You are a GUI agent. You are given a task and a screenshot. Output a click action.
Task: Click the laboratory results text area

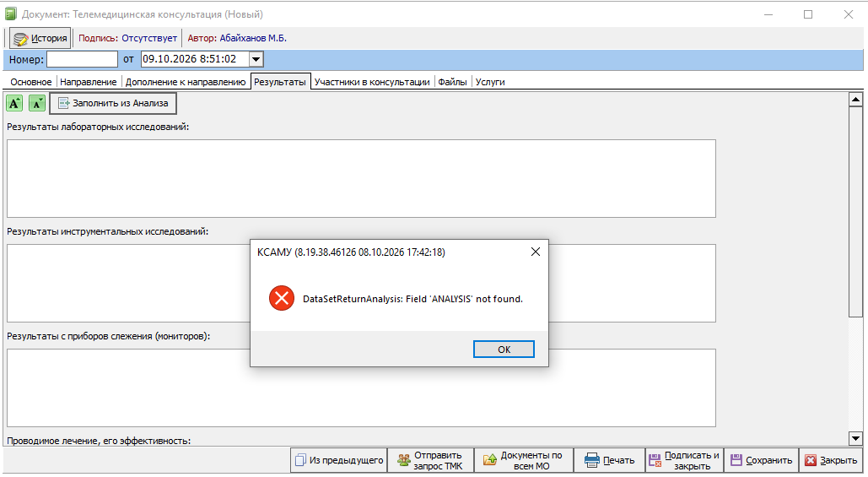point(362,178)
